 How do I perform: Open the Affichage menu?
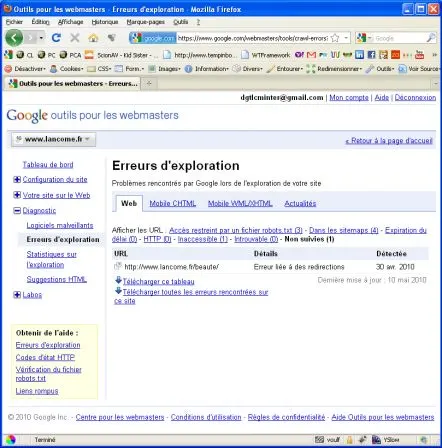pos(70,22)
